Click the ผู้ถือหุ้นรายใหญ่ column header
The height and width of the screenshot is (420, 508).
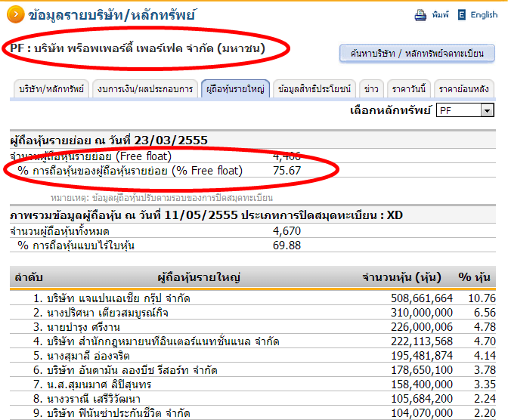(199, 277)
